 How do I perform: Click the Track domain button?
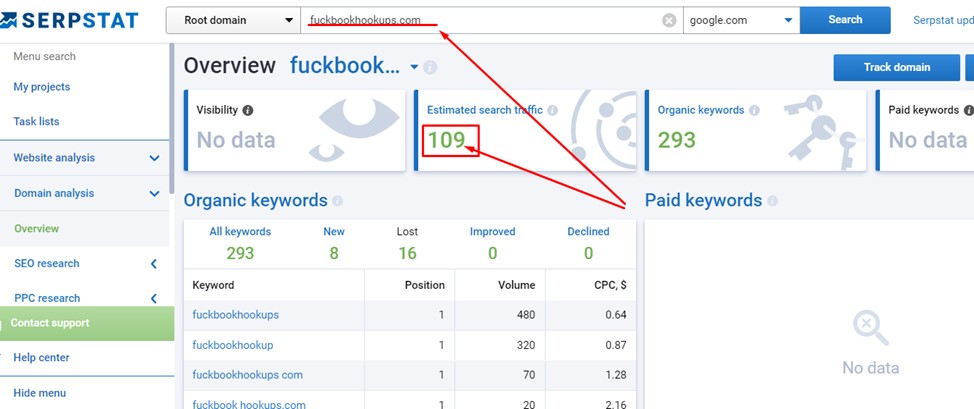click(x=896, y=67)
